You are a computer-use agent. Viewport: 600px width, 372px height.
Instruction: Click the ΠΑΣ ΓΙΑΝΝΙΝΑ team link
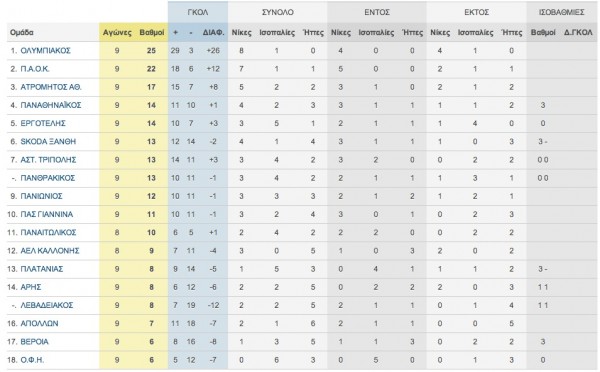[47, 214]
